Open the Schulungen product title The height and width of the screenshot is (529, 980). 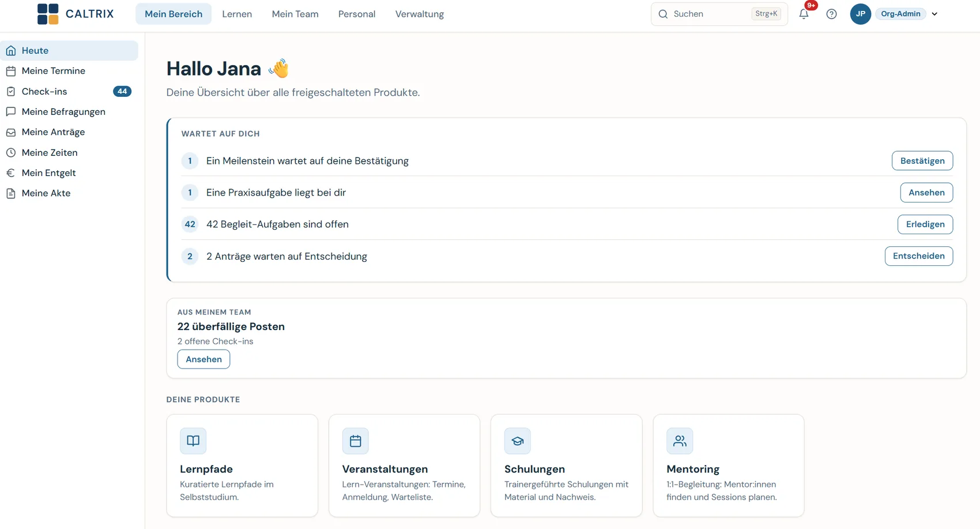tap(534, 469)
